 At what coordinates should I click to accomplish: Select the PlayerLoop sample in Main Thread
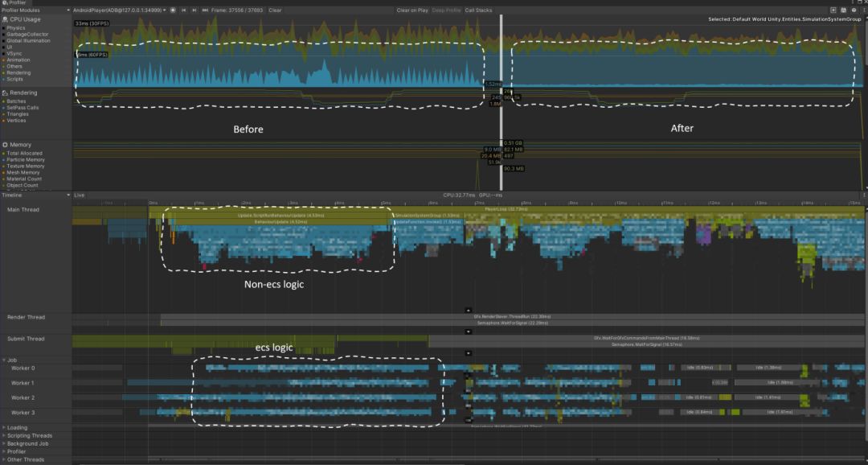[x=506, y=209]
